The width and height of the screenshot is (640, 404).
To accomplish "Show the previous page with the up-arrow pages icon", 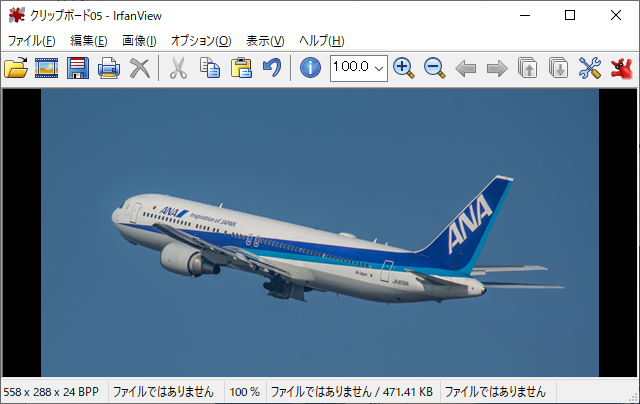I will coord(528,68).
